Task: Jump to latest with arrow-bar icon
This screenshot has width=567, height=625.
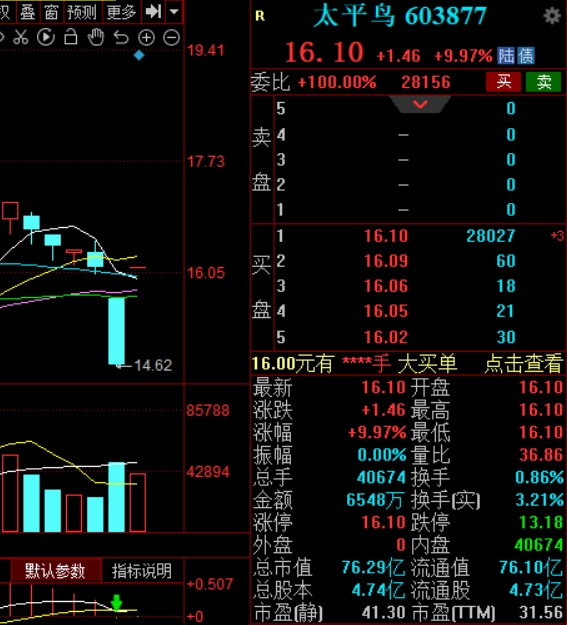Action: (x=153, y=12)
